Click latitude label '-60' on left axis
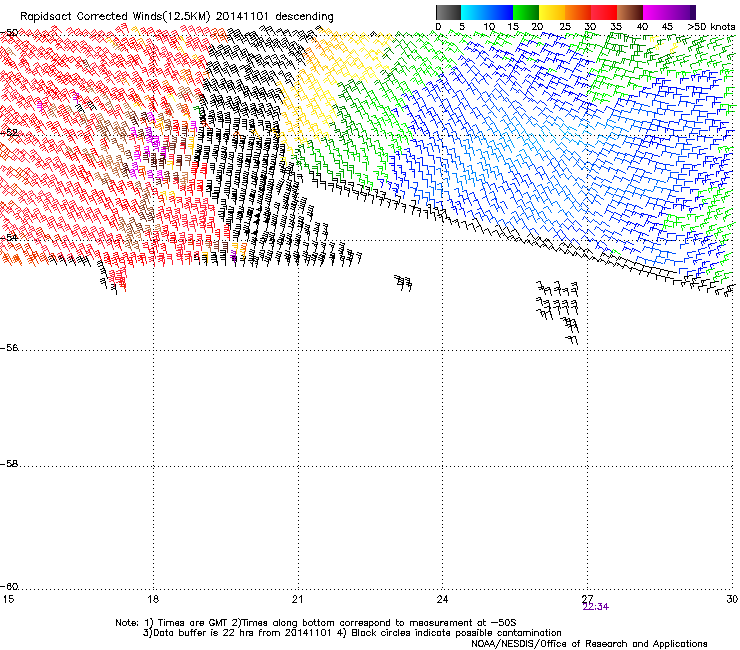Screen dimensions: 740x650 pos(10,587)
